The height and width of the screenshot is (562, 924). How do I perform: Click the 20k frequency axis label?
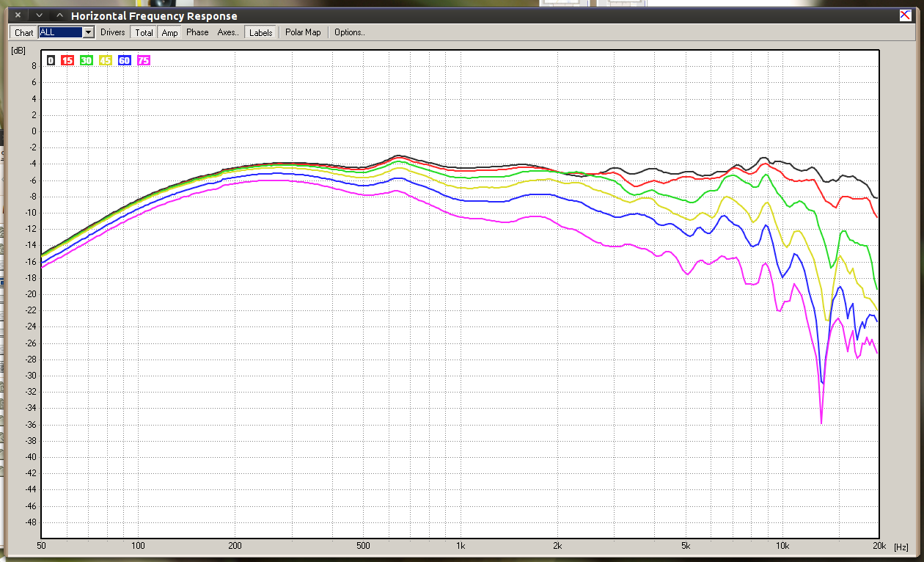(879, 547)
